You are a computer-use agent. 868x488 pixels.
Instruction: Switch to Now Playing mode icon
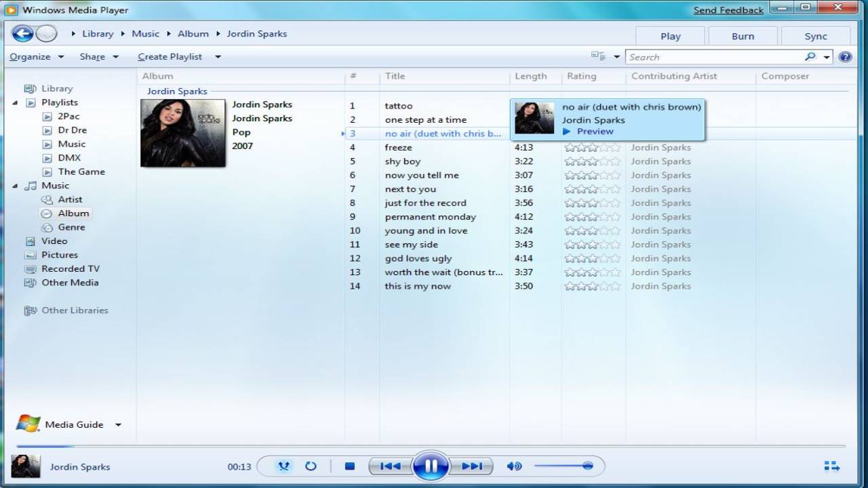click(832, 466)
